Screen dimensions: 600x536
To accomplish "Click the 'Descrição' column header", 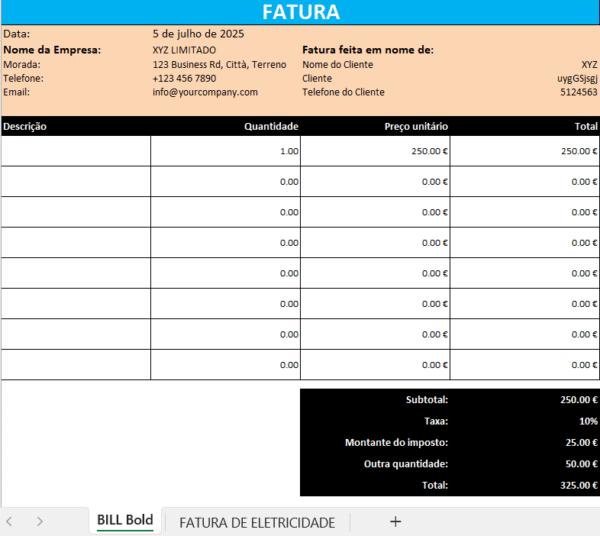I will coord(25,127).
